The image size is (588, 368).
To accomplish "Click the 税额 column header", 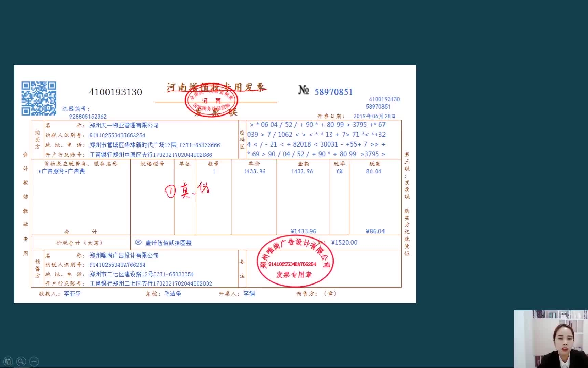I will pos(375,164).
